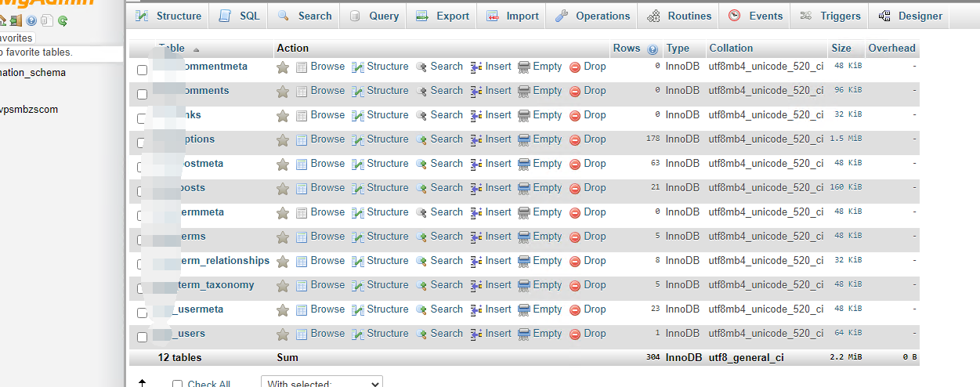This screenshot has width=980, height=387.
Task: Click the Browse icon in the posts row
Action: pos(302,189)
